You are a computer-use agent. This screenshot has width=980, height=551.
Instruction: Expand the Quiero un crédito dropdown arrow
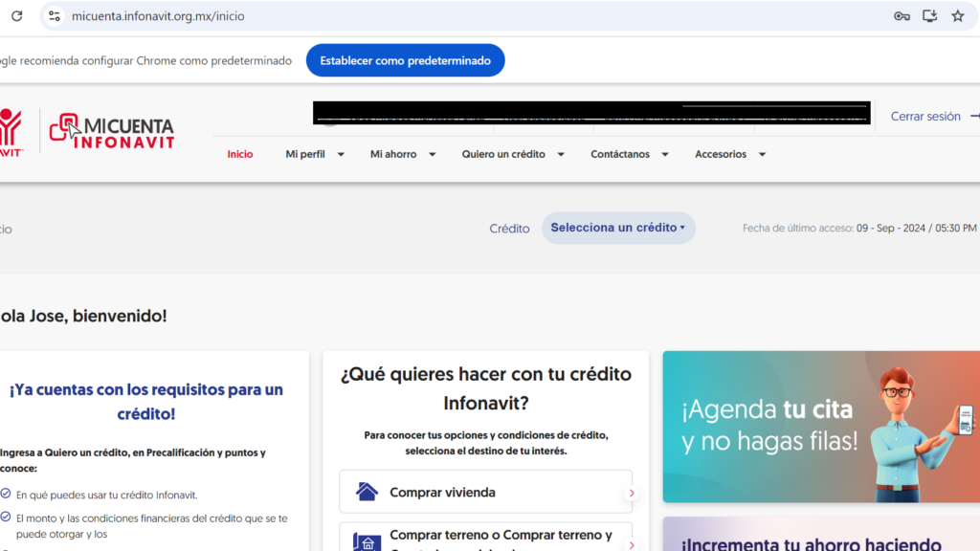click(561, 154)
